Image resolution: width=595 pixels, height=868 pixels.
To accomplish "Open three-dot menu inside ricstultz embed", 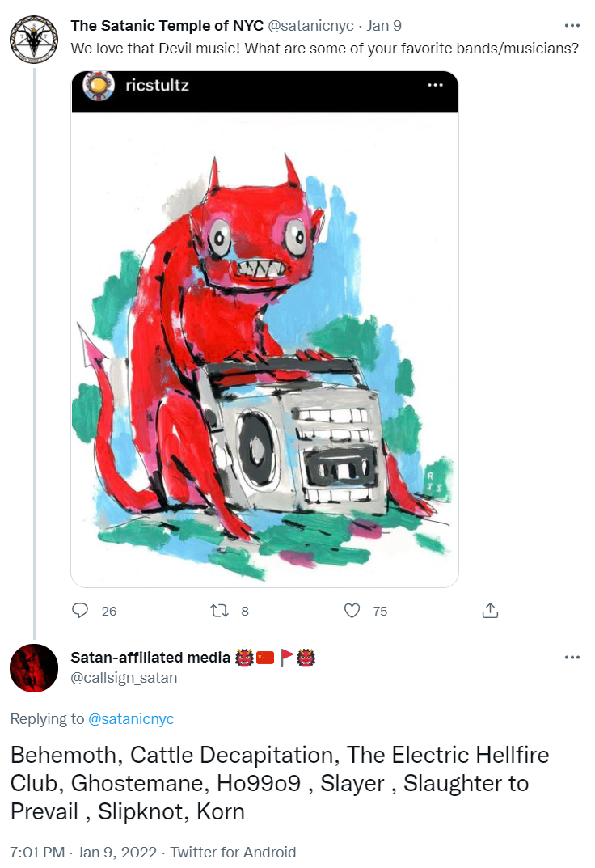I will point(435,85).
